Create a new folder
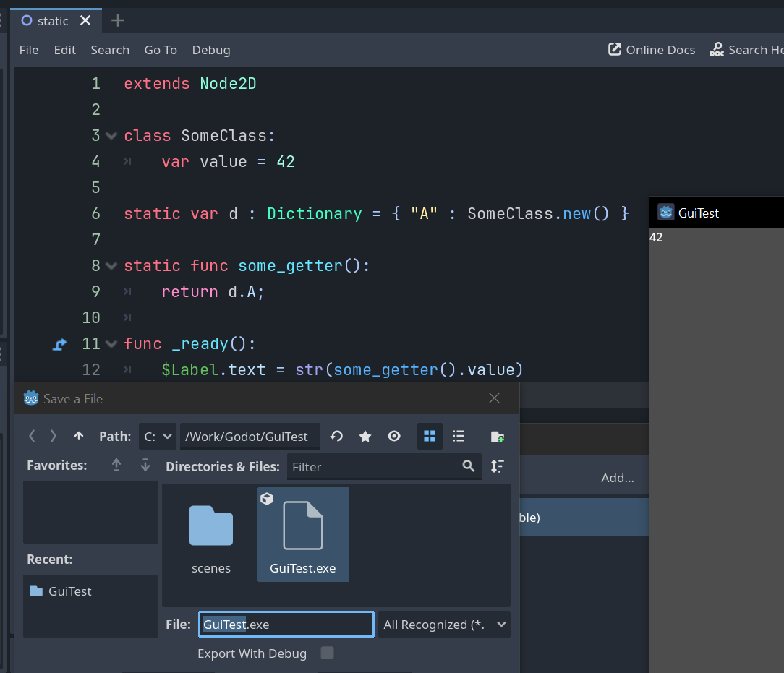Image resolution: width=784 pixels, height=673 pixels. pos(498,437)
